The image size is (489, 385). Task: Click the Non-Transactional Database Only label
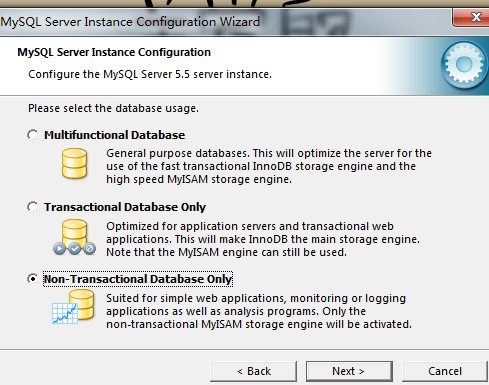[138, 279]
